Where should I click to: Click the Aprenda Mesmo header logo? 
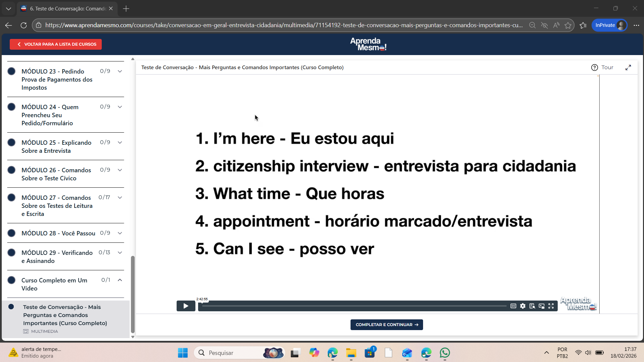point(368,44)
